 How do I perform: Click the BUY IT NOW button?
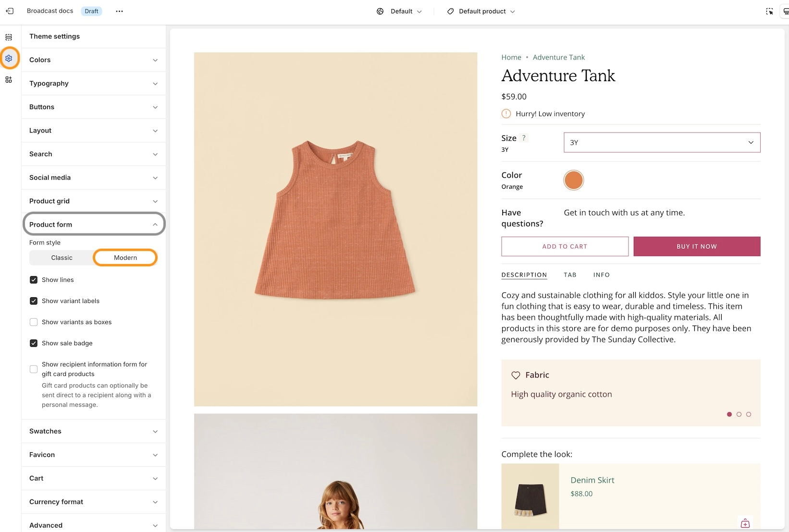pyautogui.click(x=696, y=246)
